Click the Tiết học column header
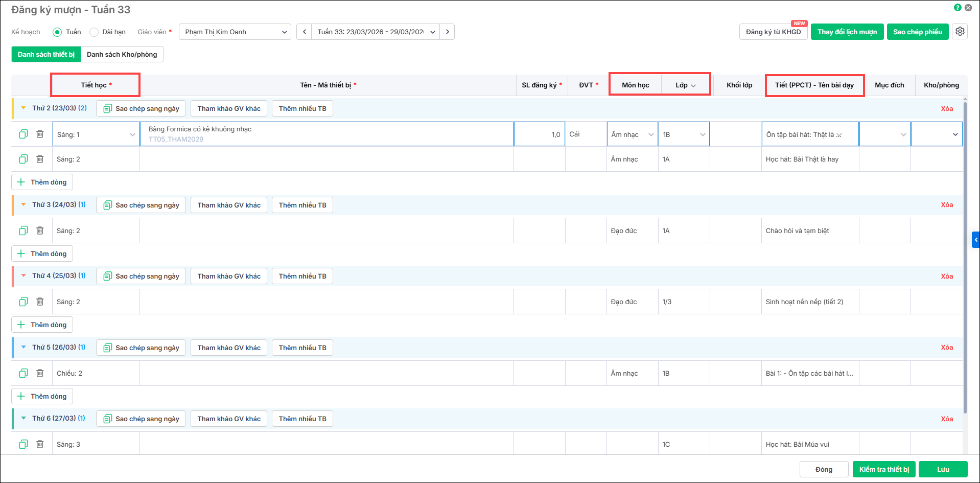 pos(96,85)
